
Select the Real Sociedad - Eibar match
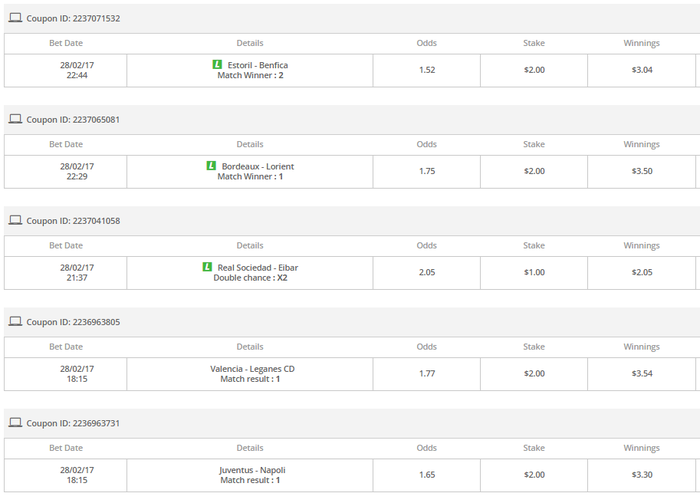(x=257, y=267)
